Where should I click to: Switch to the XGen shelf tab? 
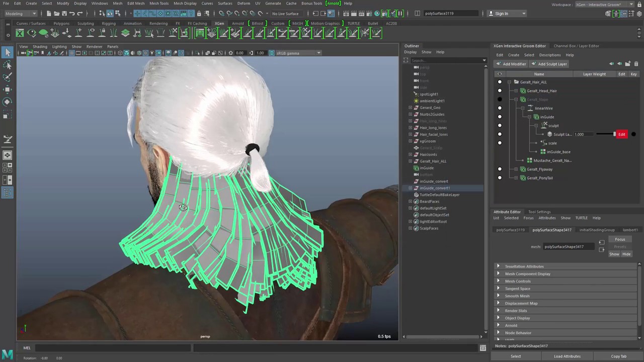[x=219, y=24]
